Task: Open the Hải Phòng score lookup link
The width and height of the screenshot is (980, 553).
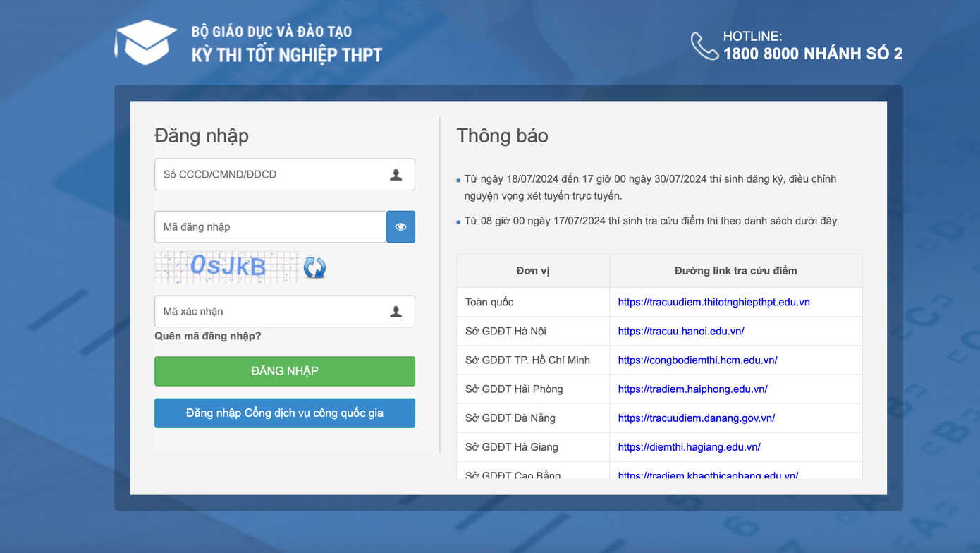Action: click(x=692, y=389)
